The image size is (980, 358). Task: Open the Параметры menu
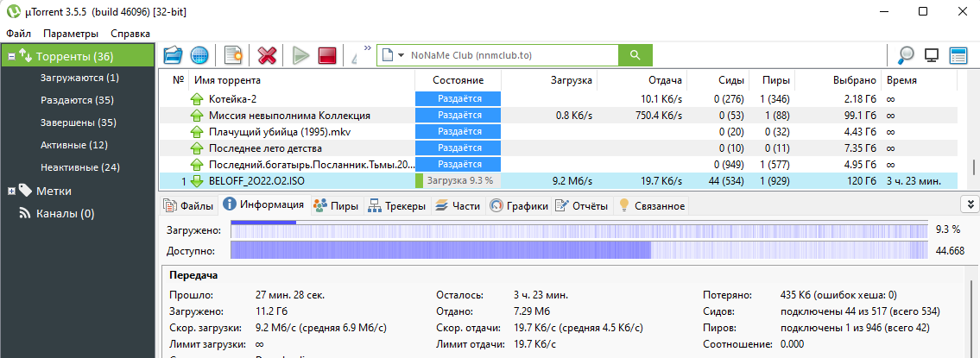click(x=72, y=34)
